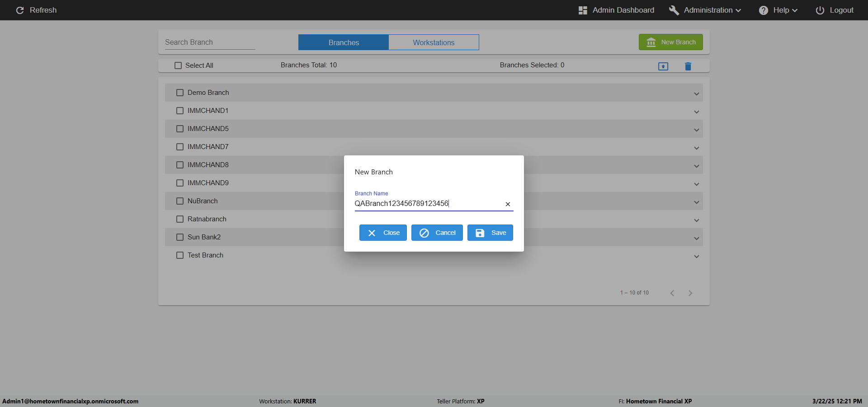Go to next page arrow

point(690,293)
